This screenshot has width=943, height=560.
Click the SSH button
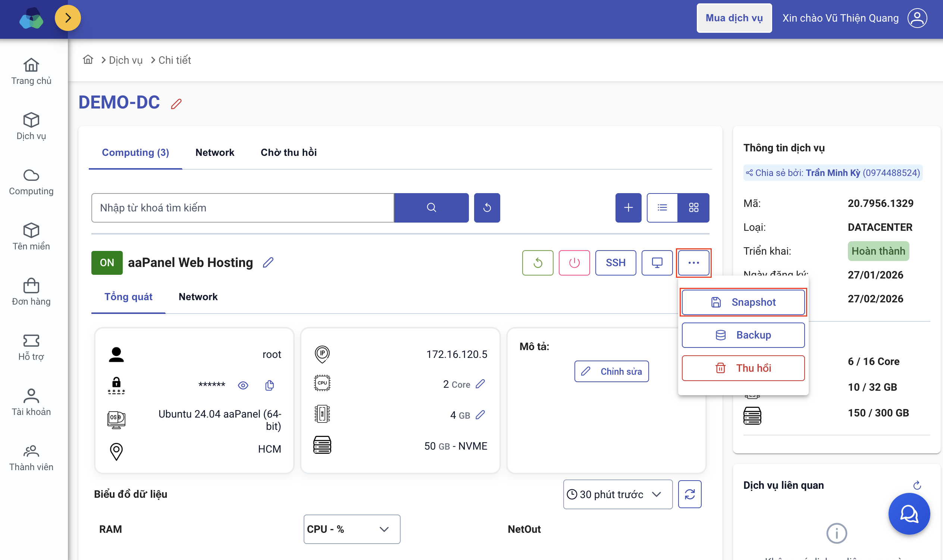point(615,262)
